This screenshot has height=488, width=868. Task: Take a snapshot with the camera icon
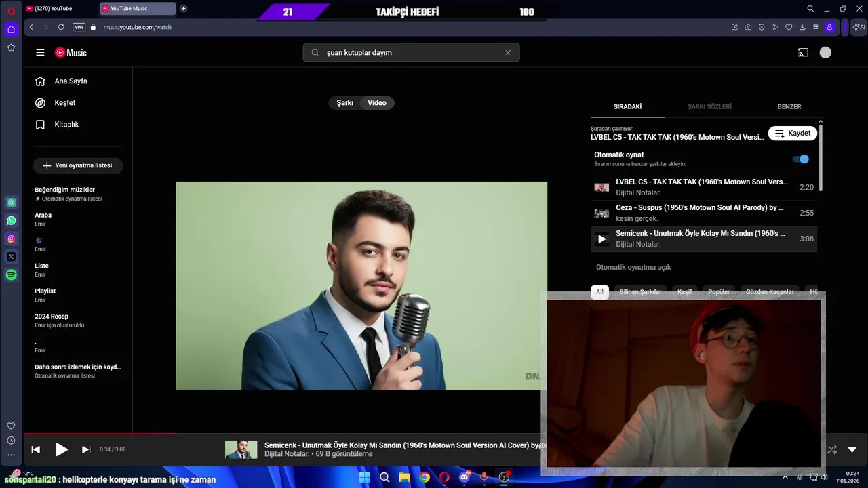click(748, 27)
